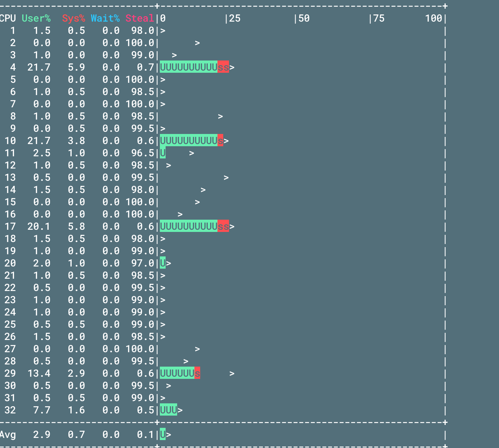
Task: Click the ">" peak marker on CPU 2
Action: point(197,43)
